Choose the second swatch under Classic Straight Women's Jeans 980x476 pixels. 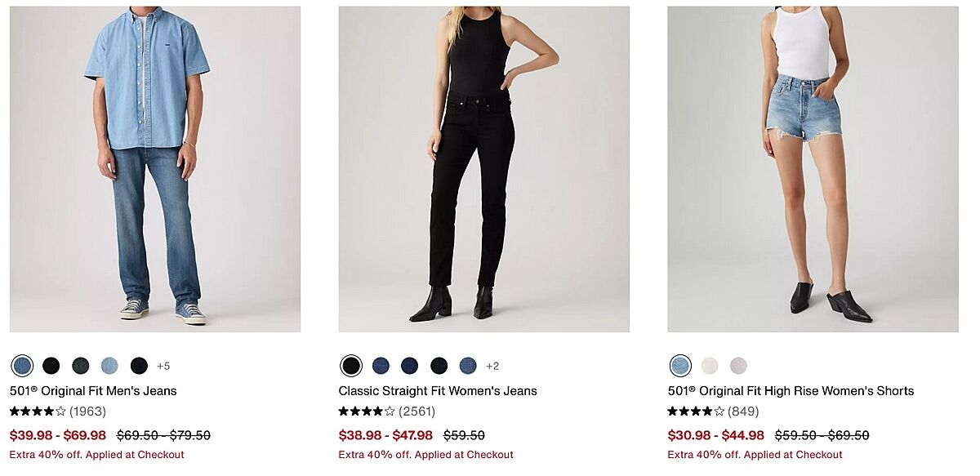pos(381,366)
